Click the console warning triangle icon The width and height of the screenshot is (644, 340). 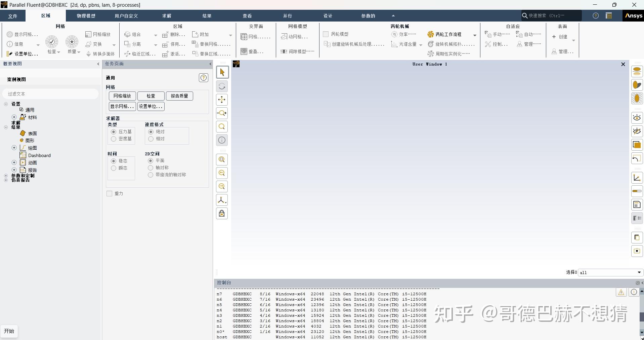click(621, 292)
